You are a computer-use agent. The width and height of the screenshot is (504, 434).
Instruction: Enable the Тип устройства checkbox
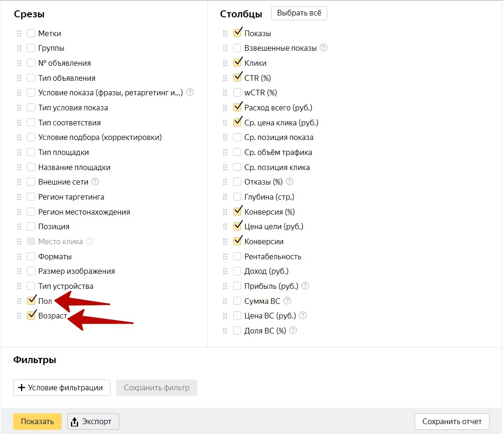(x=31, y=286)
